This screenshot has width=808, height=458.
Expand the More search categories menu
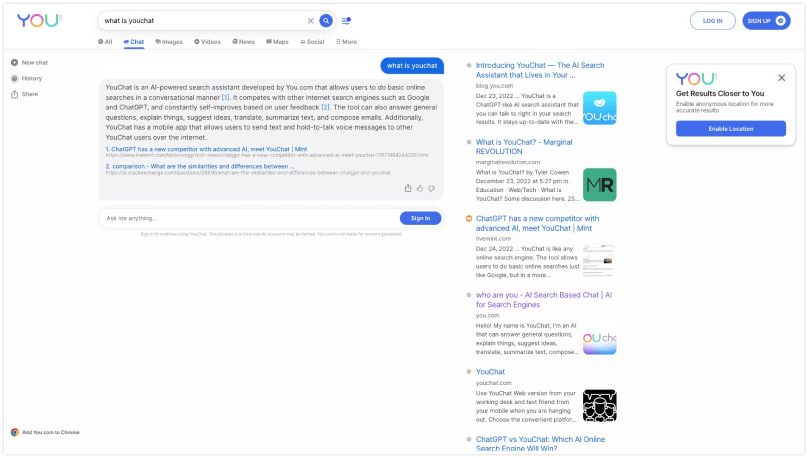point(346,42)
